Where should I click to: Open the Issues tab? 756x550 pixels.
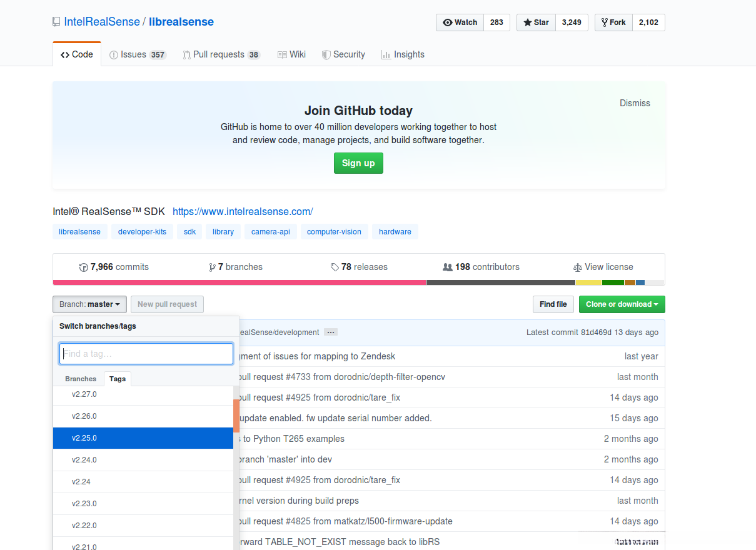point(138,54)
